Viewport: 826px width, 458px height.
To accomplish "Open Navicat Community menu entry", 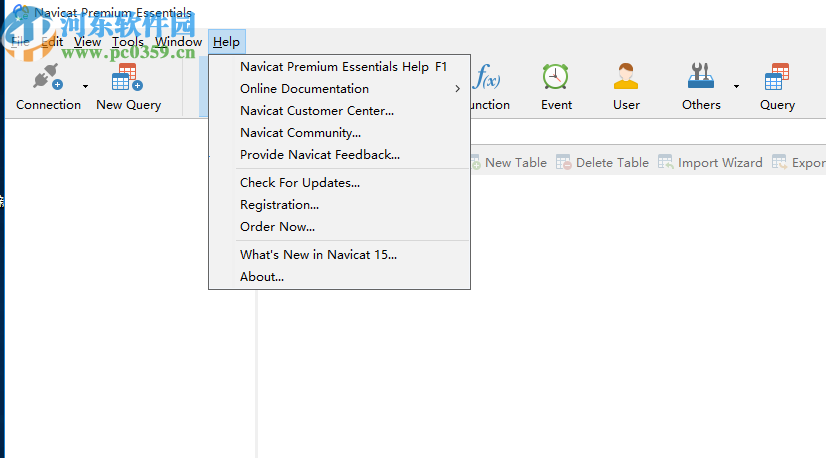I will coord(339,133).
